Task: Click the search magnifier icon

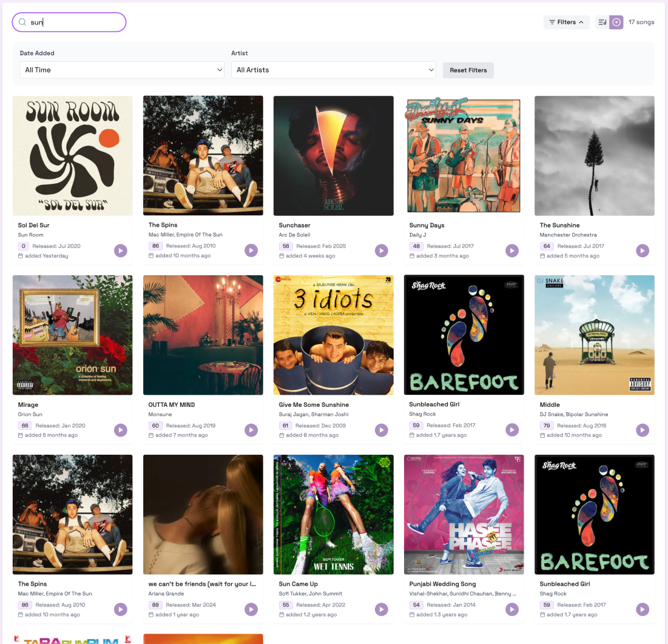Action: coord(21,22)
